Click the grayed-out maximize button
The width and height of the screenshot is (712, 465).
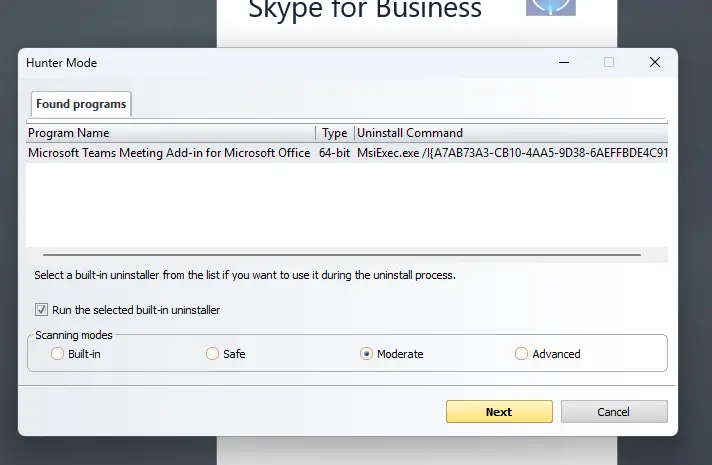pyautogui.click(x=608, y=62)
